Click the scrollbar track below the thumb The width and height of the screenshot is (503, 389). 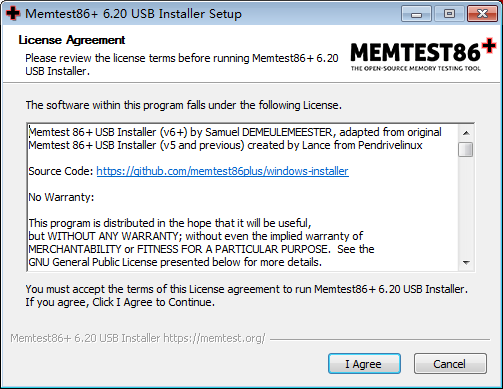point(466,206)
